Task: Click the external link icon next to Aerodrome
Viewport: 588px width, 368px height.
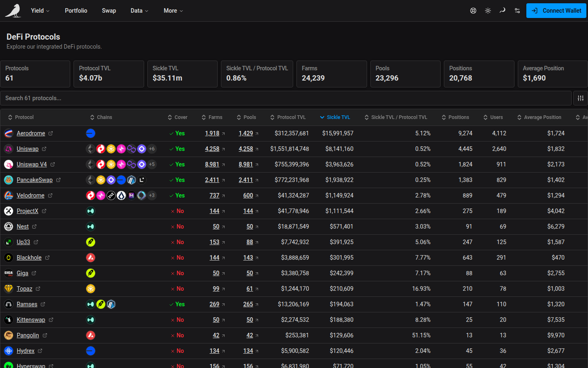Action: 51,133
